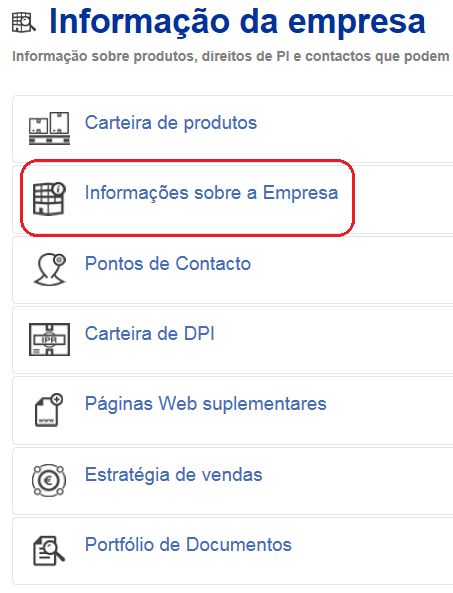Select Estratégia de vendas entry
Screen dimensions: 453x593
tap(173, 475)
